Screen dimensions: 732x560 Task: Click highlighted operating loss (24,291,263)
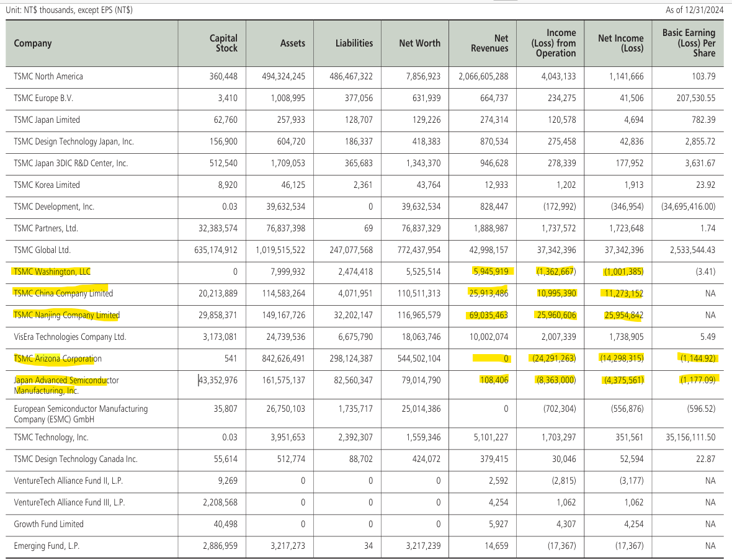[x=554, y=359]
